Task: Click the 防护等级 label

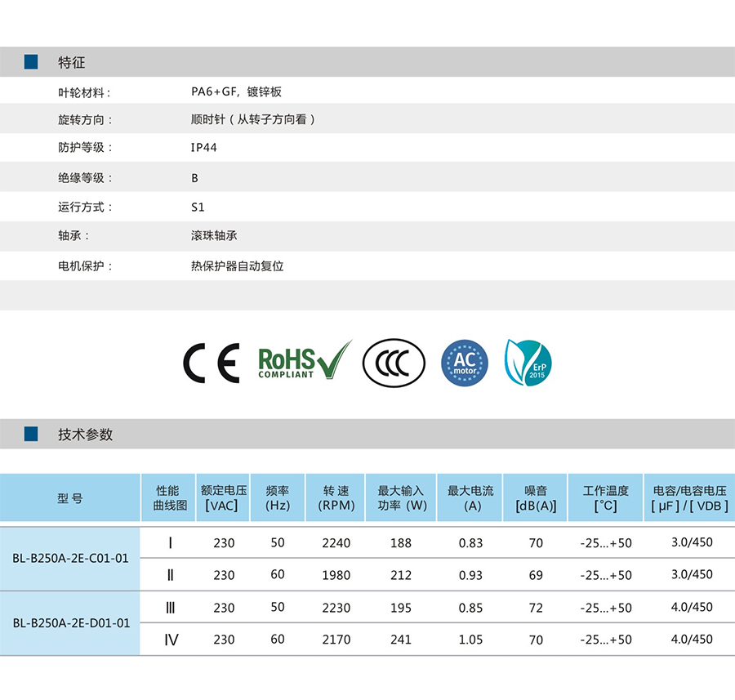Action: pyautogui.click(x=85, y=147)
